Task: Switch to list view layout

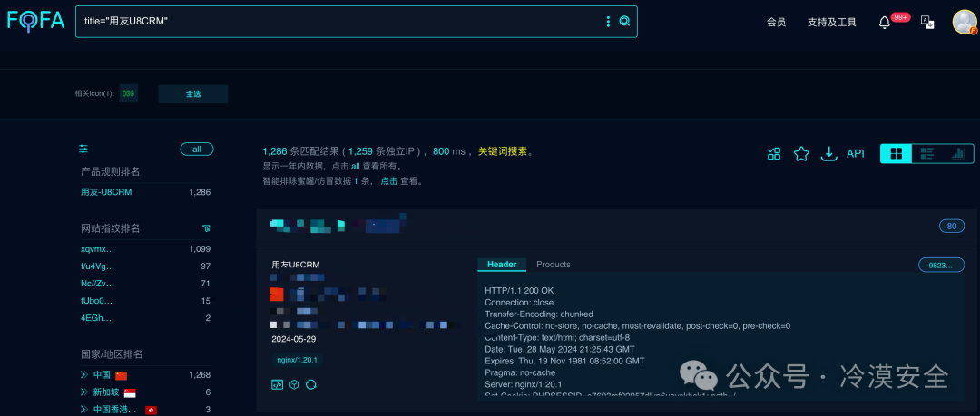Action: pyautogui.click(x=927, y=154)
